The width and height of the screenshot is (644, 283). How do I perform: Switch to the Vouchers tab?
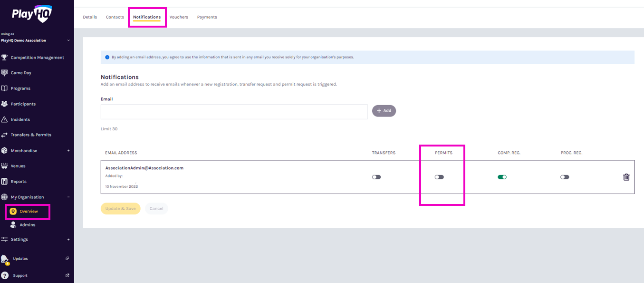179,17
